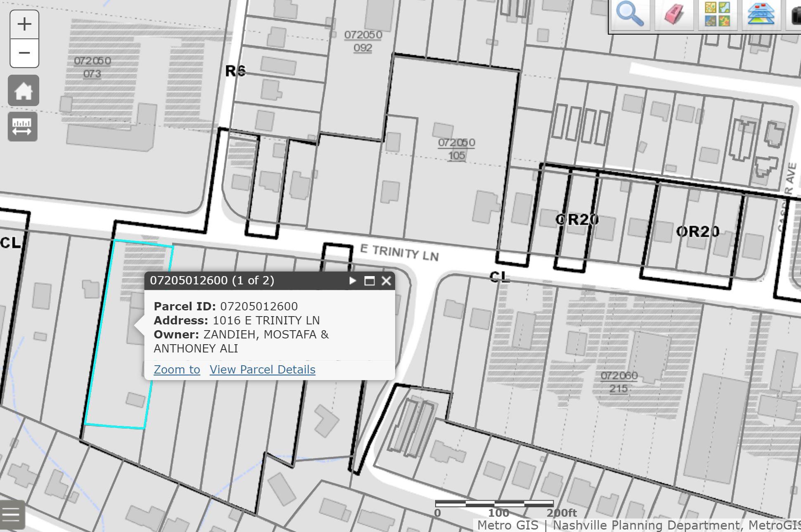Show next feature in parcel popup
801x532 pixels.
(x=353, y=281)
